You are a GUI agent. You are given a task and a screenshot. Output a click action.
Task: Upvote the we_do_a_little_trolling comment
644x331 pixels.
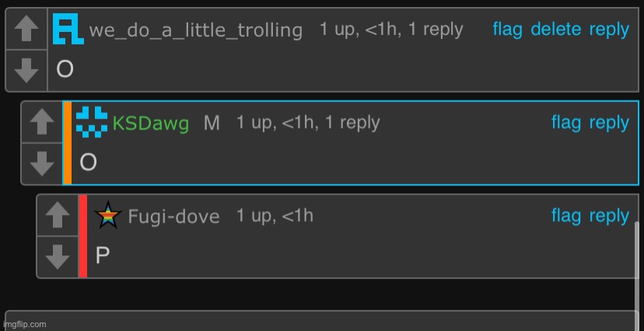tap(26, 29)
